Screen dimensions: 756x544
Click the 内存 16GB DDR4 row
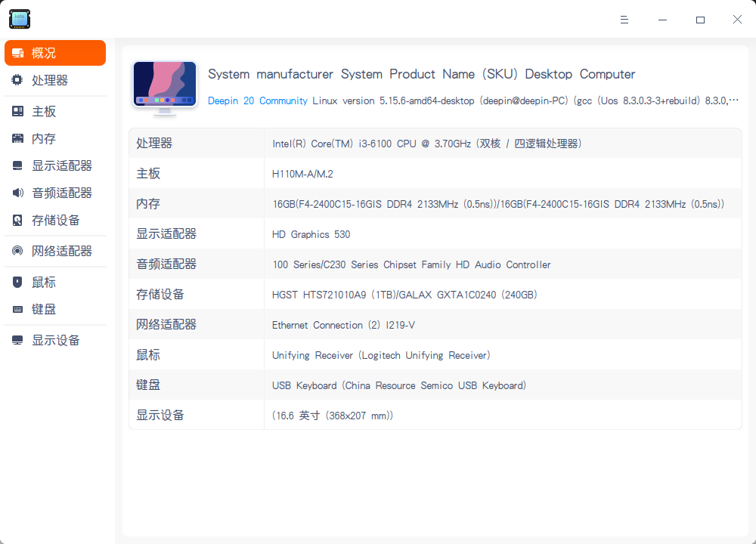tap(435, 203)
